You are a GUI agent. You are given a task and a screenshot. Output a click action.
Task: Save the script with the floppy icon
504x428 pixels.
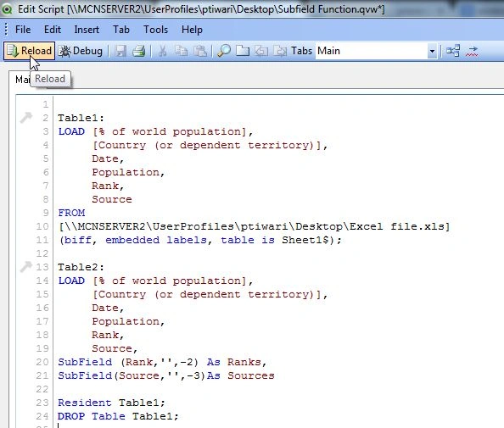click(120, 51)
